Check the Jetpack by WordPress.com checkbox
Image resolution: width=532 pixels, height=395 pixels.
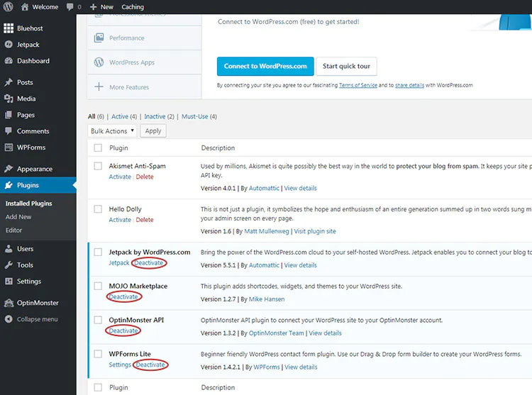point(98,252)
